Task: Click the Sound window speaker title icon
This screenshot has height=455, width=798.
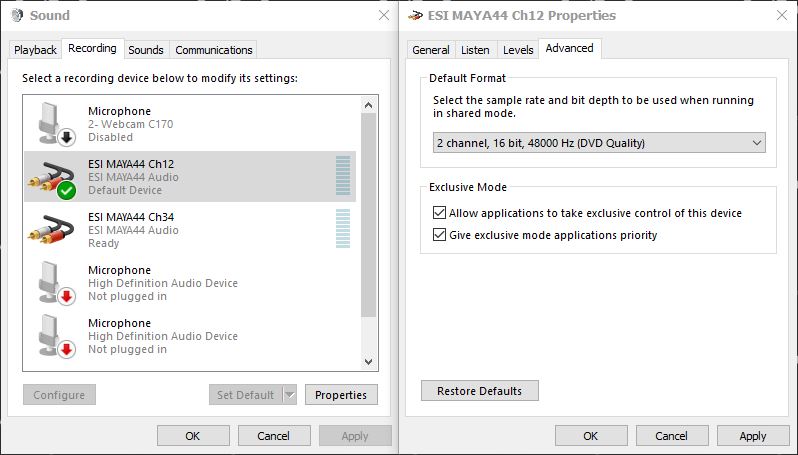Action: (16, 16)
